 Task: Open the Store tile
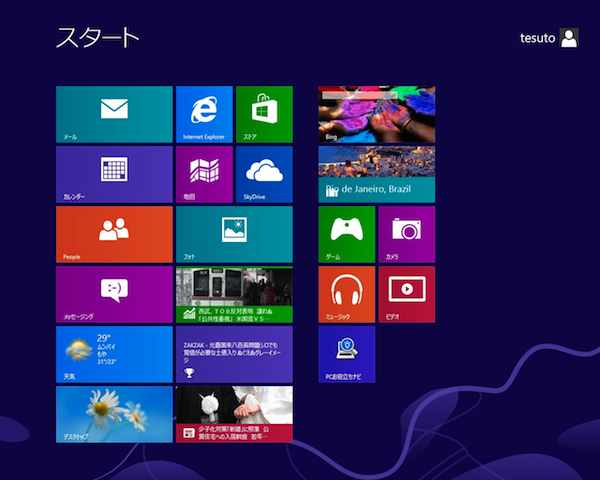click(264, 114)
